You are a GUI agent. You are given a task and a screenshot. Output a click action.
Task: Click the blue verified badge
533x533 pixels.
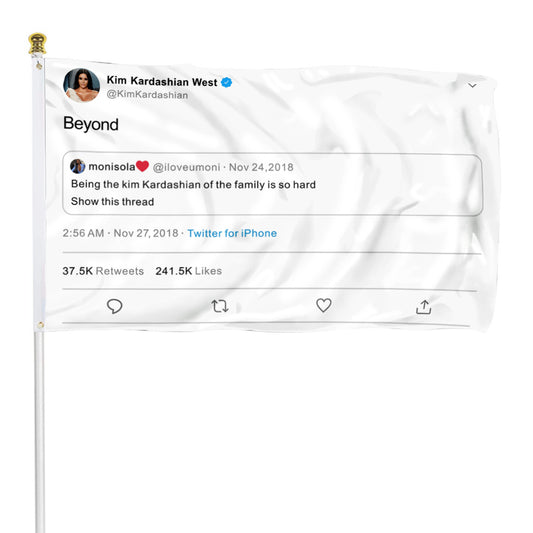coord(227,82)
